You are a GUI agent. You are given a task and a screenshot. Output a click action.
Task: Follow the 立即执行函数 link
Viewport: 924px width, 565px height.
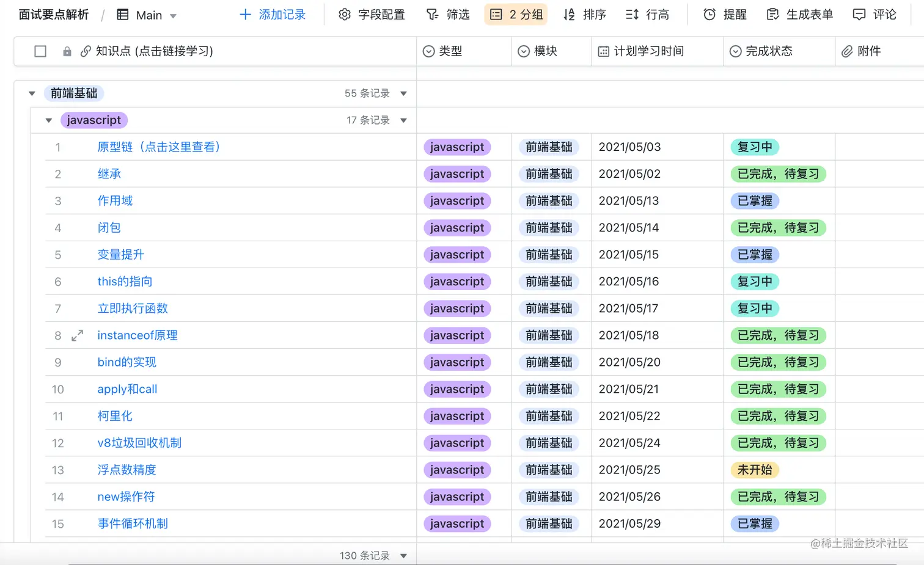[133, 308]
